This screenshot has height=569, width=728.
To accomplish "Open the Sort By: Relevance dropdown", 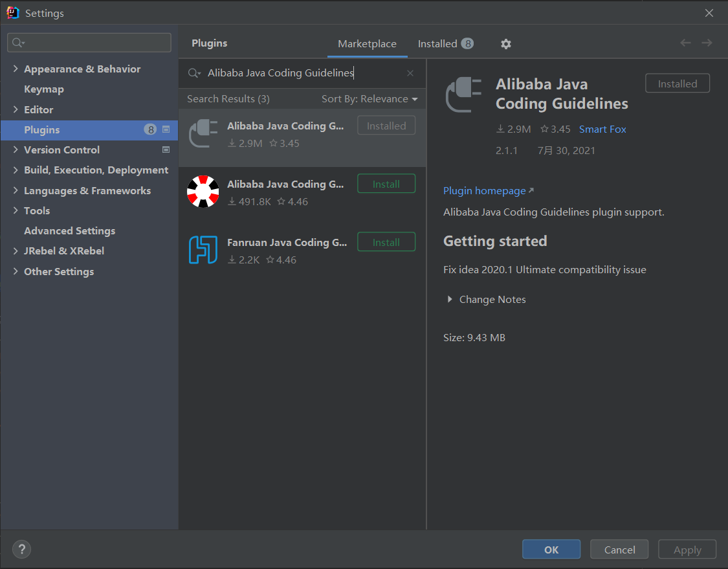I will point(370,99).
